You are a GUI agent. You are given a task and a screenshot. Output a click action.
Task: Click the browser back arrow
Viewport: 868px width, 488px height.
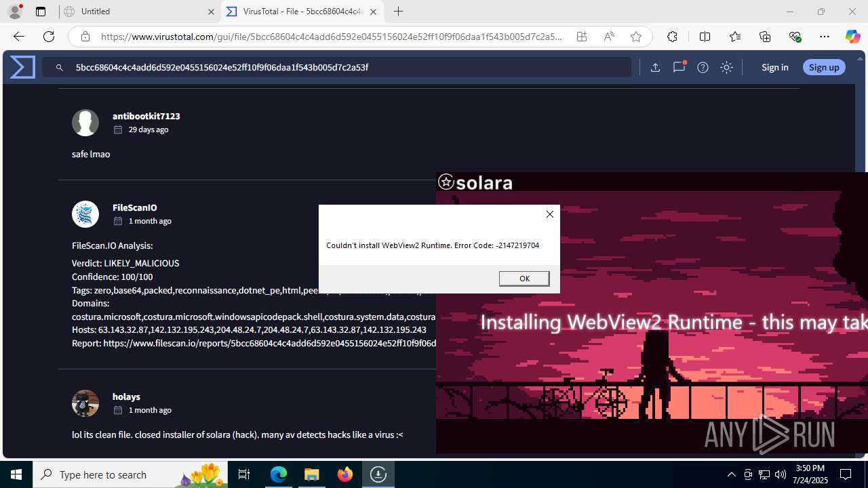19,37
